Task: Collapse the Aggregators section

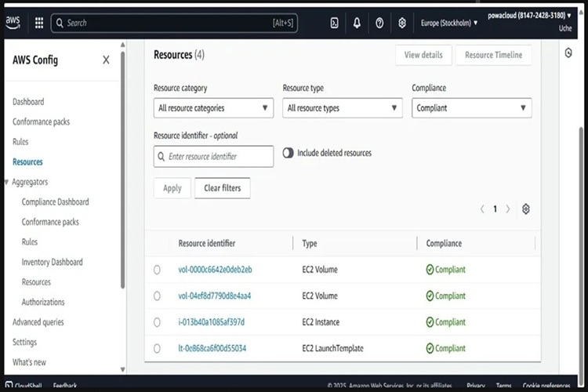Action: pyautogui.click(x=6, y=183)
